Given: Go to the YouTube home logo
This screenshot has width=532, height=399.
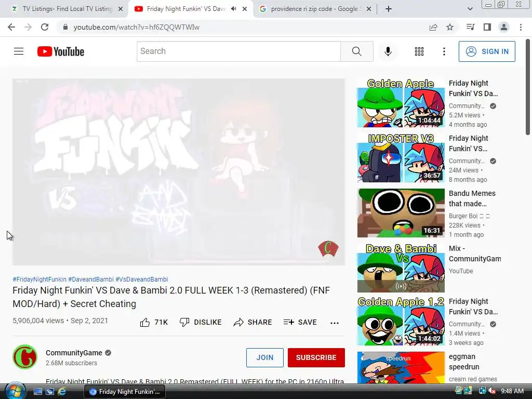Looking at the screenshot, I should click(61, 51).
